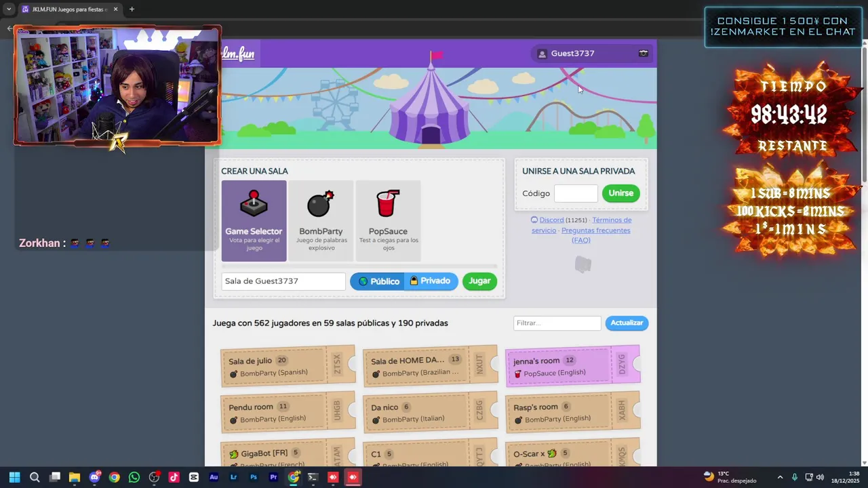Click the webcam overlay of the streamer
This screenshot has width=868, height=488.
(117, 86)
